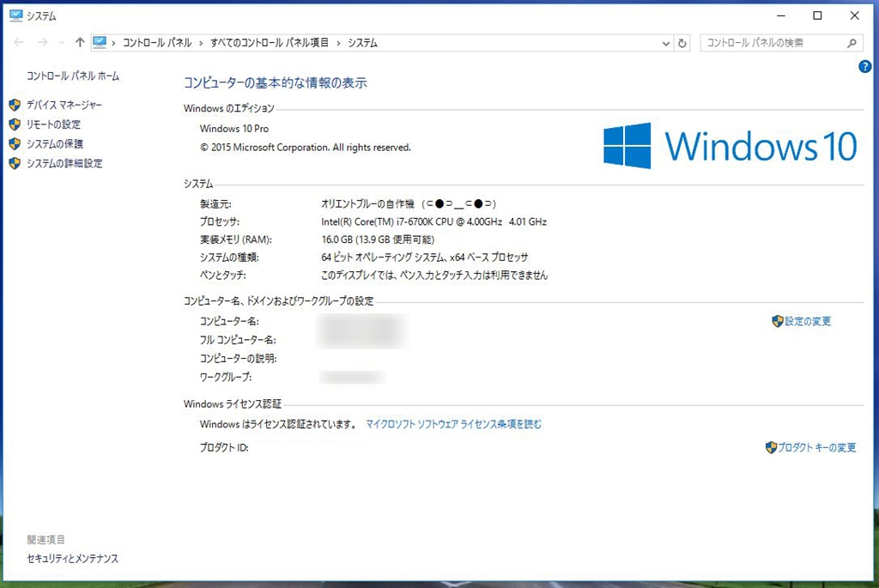The width and height of the screenshot is (879, 588).
Task: Click the Refresh button in address bar
Action: click(x=682, y=43)
